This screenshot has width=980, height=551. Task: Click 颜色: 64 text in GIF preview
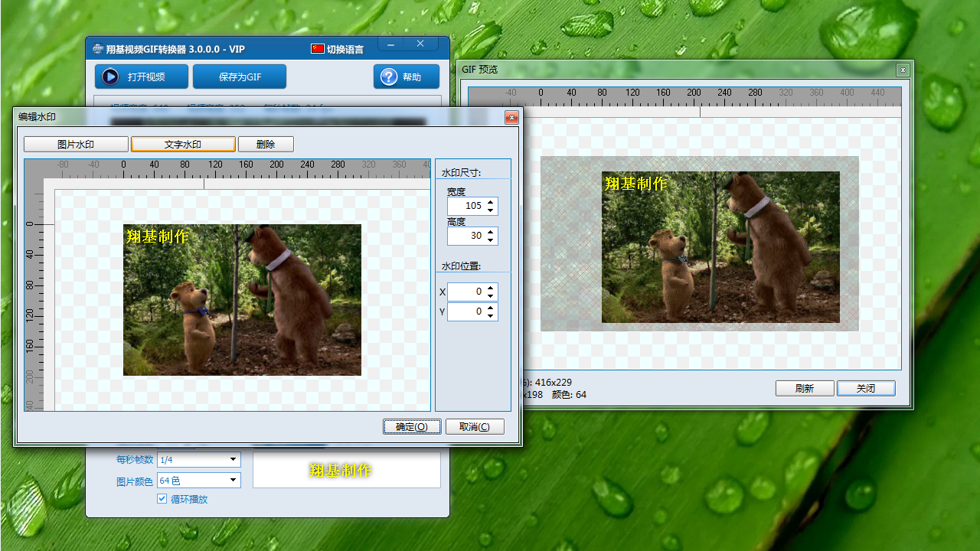click(569, 395)
